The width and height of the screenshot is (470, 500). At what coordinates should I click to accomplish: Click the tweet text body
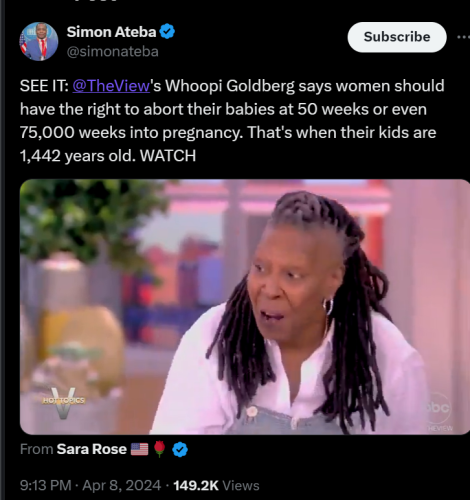click(232, 121)
